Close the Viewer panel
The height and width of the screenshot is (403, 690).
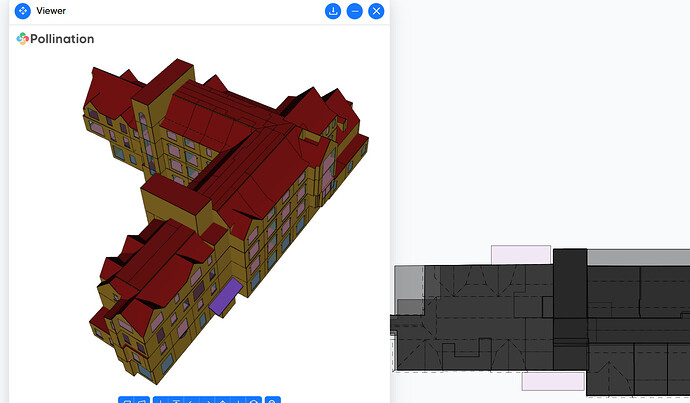376,11
